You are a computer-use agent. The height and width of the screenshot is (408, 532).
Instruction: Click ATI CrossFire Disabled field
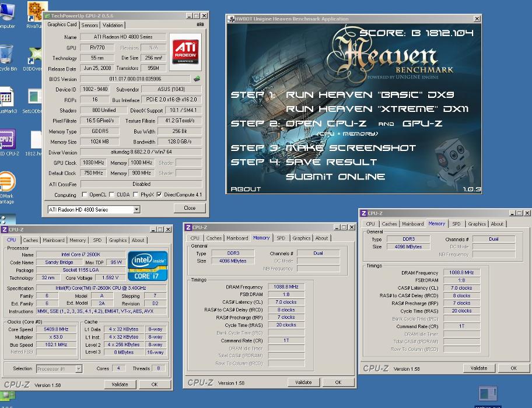tap(141, 184)
